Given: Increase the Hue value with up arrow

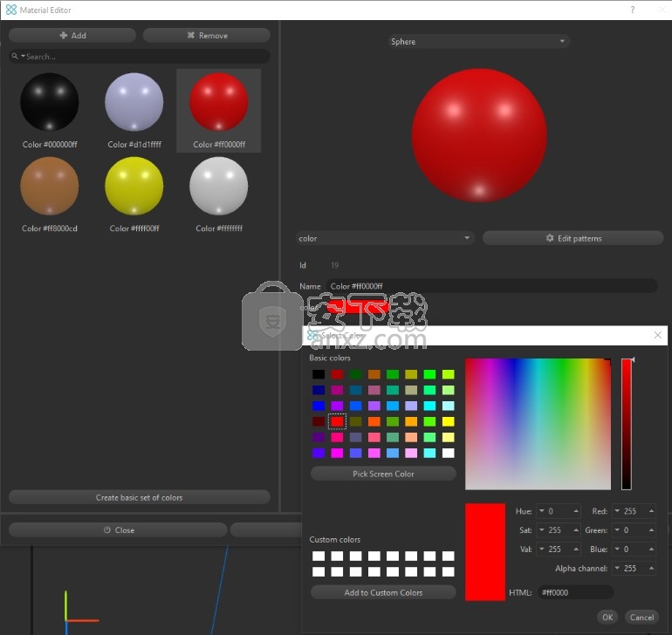Looking at the screenshot, I should (576, 511).
